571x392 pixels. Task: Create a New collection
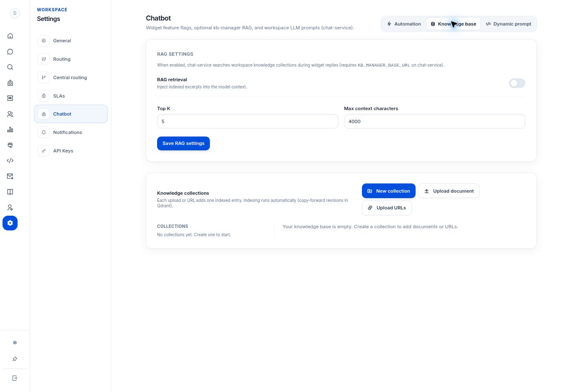click(x=389, y=191)
